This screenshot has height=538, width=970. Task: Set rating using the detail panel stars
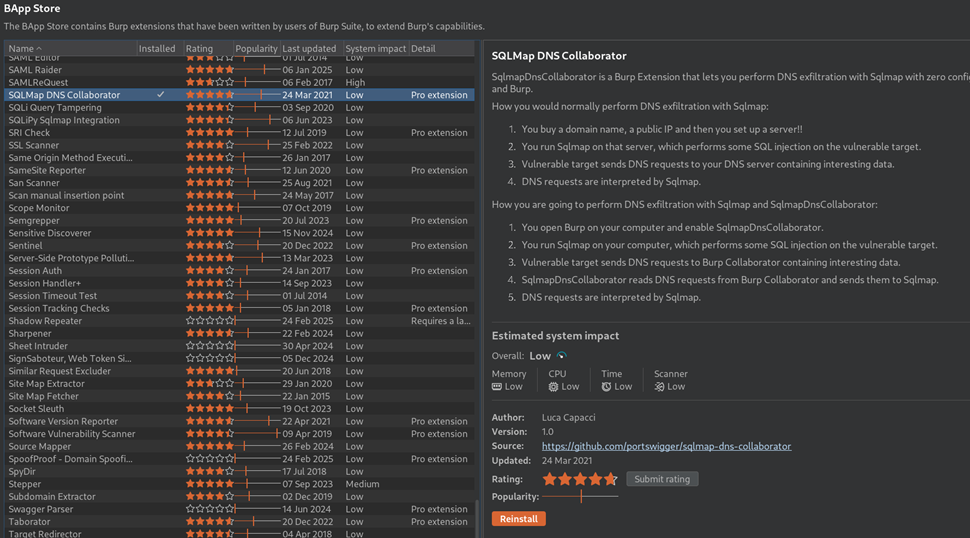580,479
